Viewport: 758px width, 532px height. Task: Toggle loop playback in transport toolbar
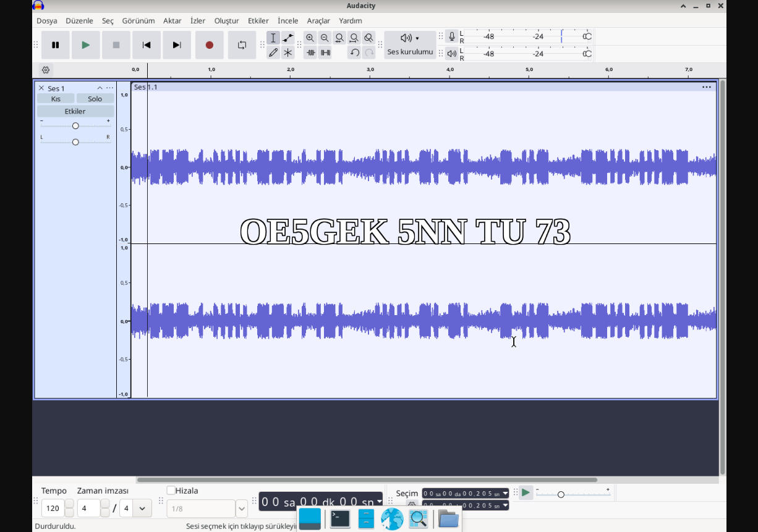click(x=242, y=45)
